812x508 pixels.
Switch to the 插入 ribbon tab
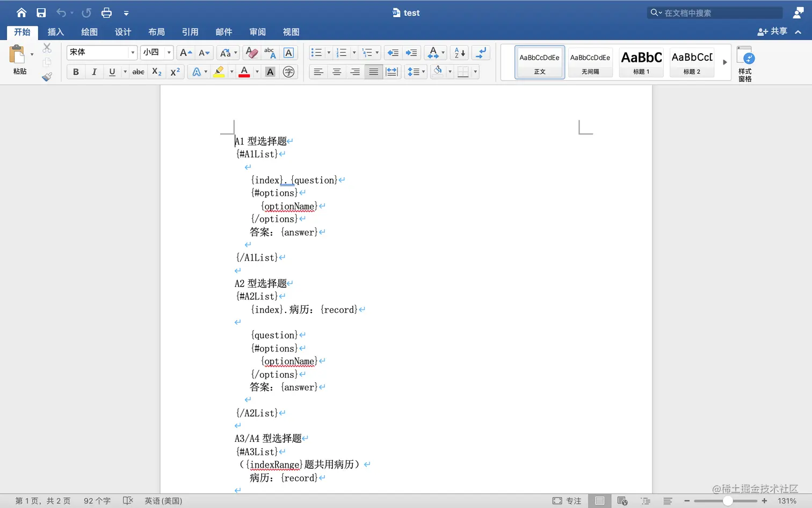tap(55, 32)
